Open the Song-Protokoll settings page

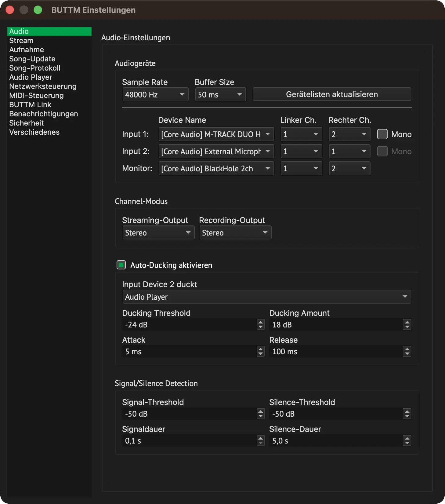point(49,68)
